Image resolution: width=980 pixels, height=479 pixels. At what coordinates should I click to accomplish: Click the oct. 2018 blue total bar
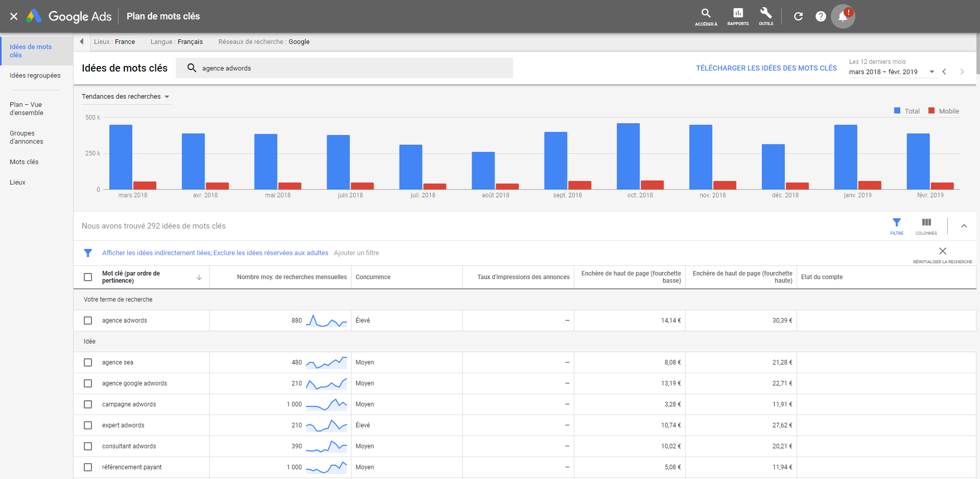click(x=628, y=156)
